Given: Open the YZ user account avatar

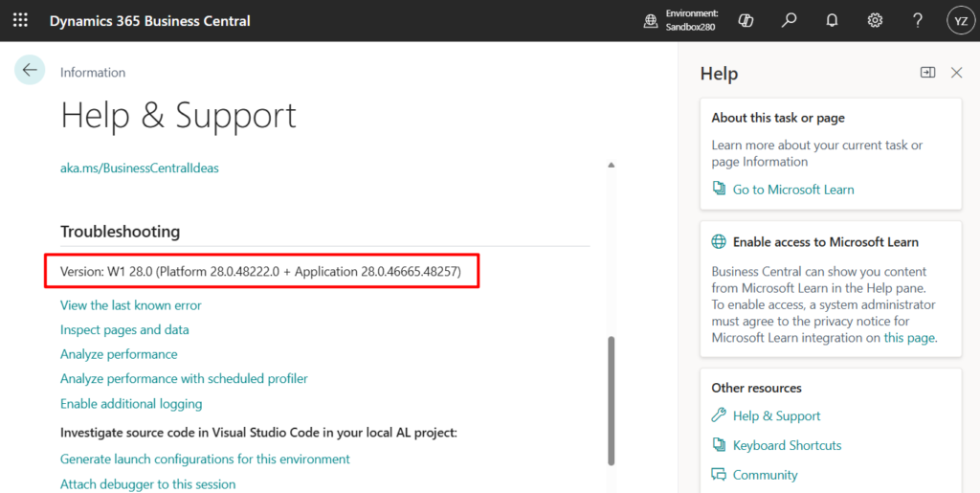Looking at the screenshot, I should (x=960, y=20).
